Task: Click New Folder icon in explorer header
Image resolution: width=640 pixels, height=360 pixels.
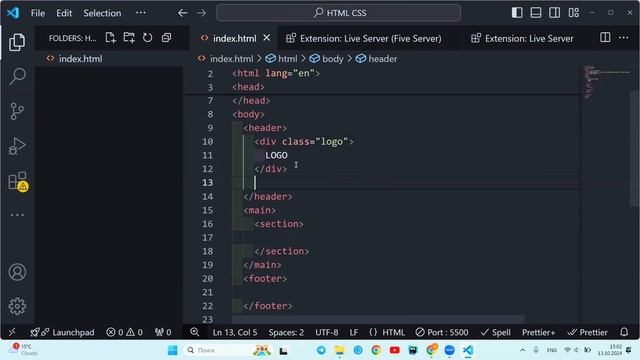Action: (x=129, y=38)
